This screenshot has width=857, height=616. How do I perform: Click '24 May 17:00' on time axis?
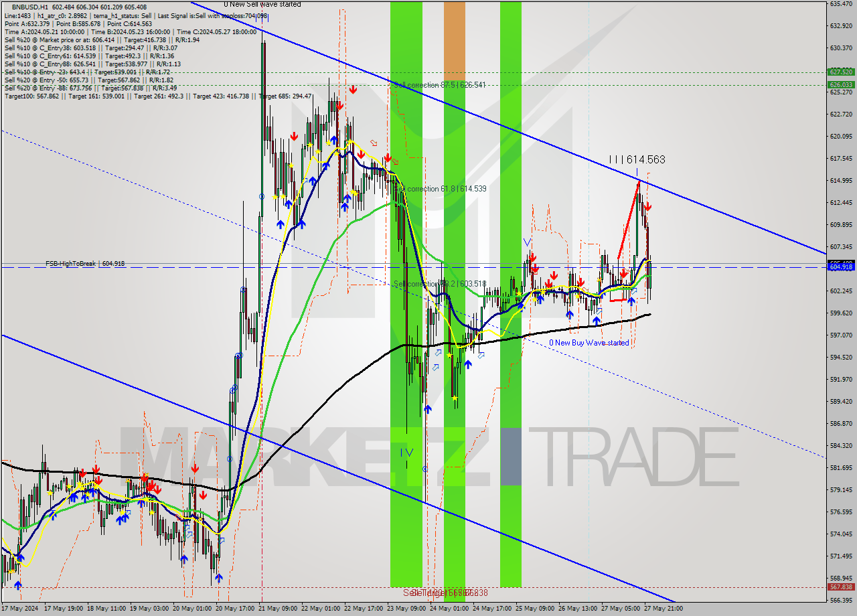click(493, 609)
